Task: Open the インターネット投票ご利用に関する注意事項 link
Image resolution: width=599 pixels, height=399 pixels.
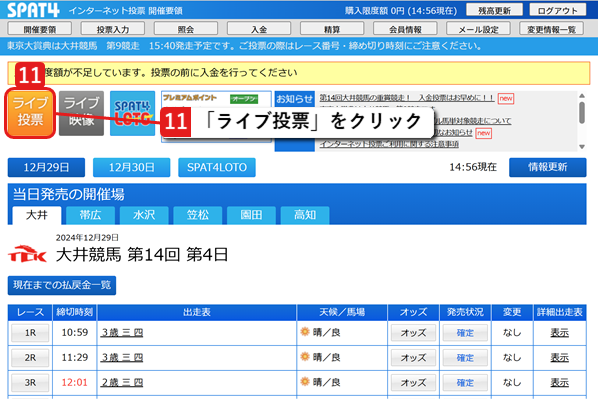Action: pyautogui.click(x=389, y=144)
